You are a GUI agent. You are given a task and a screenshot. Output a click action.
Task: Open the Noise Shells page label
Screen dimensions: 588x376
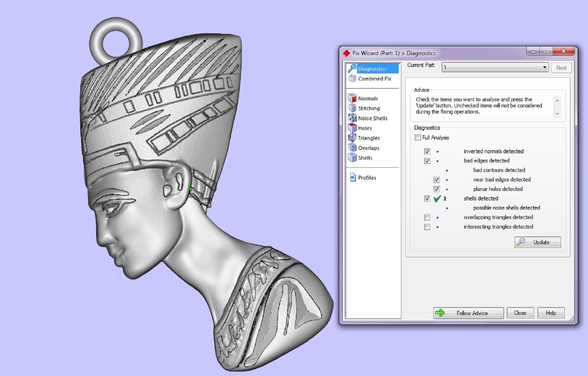click(373, 118)
